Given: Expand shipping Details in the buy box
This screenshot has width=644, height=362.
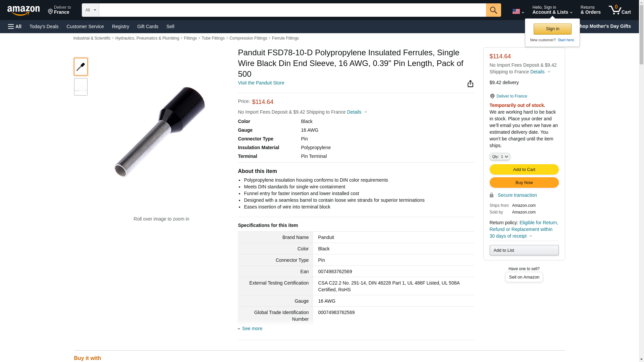Looking at the screenshot, I should coord(540,72).
